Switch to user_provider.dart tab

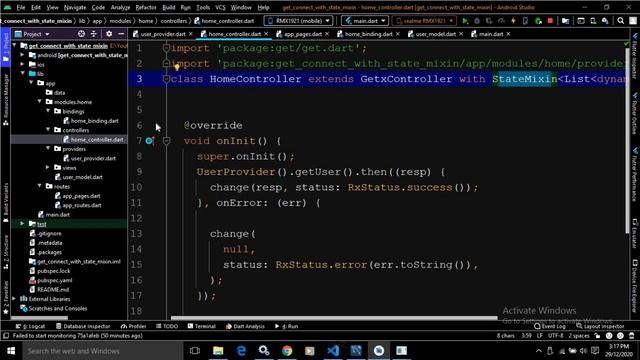point(163,34)
